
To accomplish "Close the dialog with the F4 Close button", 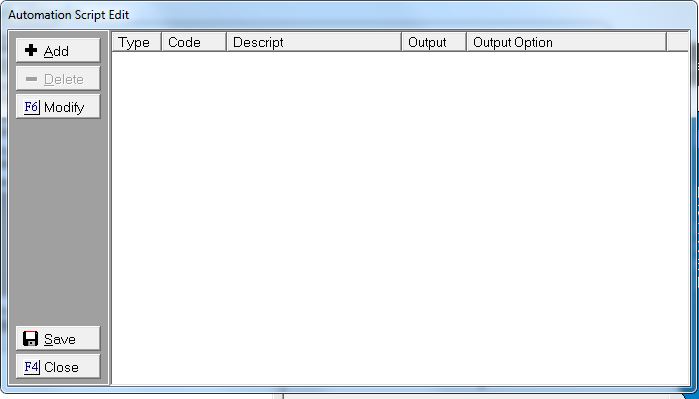I will (58, 367).
